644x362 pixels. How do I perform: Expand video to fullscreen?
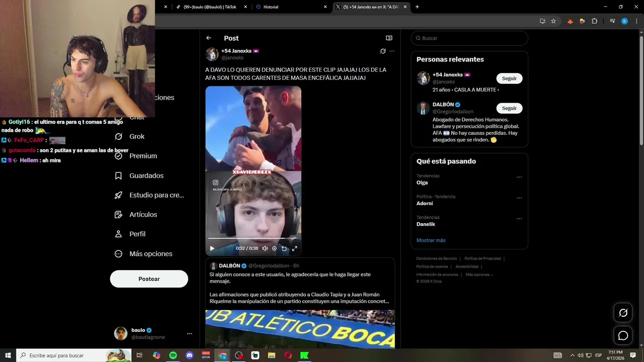pyautogui.click(x=295, y=248)
